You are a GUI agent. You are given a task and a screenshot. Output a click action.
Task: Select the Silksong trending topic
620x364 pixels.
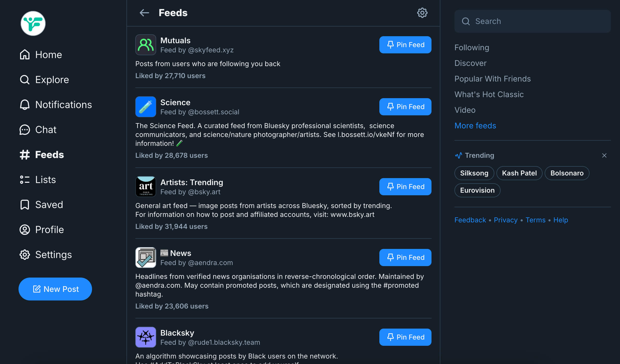click(474, 173)
